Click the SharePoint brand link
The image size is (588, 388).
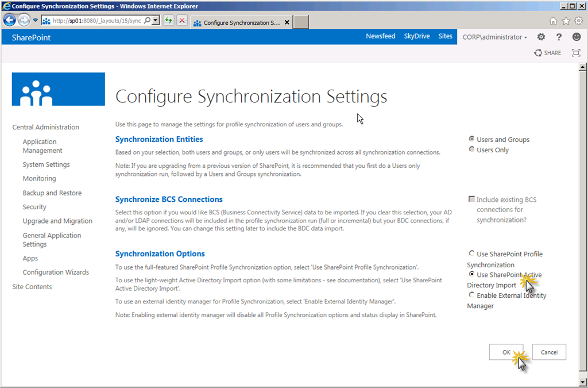[31, 37]
